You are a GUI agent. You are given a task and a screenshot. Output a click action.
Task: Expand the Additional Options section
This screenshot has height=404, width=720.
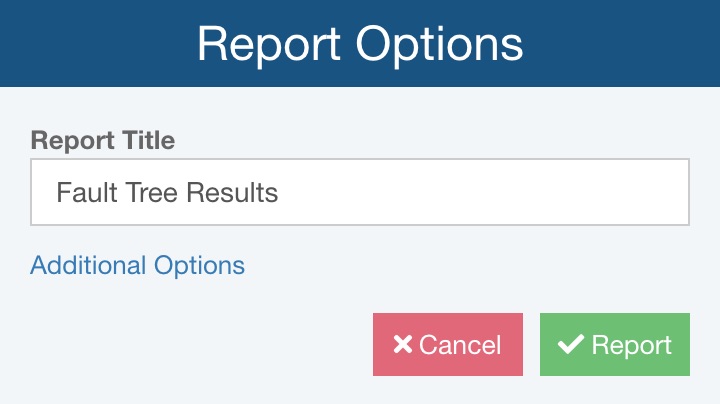point(138,265)
